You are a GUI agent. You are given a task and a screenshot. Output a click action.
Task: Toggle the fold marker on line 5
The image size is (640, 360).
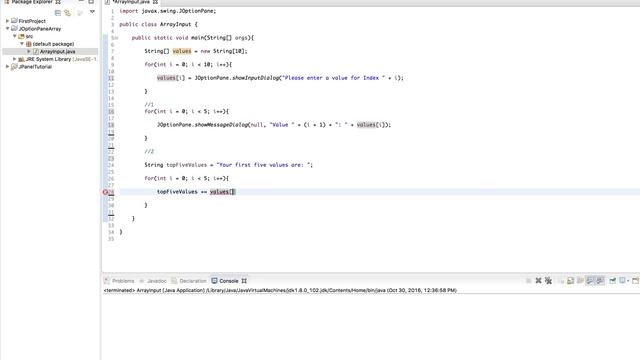pos(116,38)
